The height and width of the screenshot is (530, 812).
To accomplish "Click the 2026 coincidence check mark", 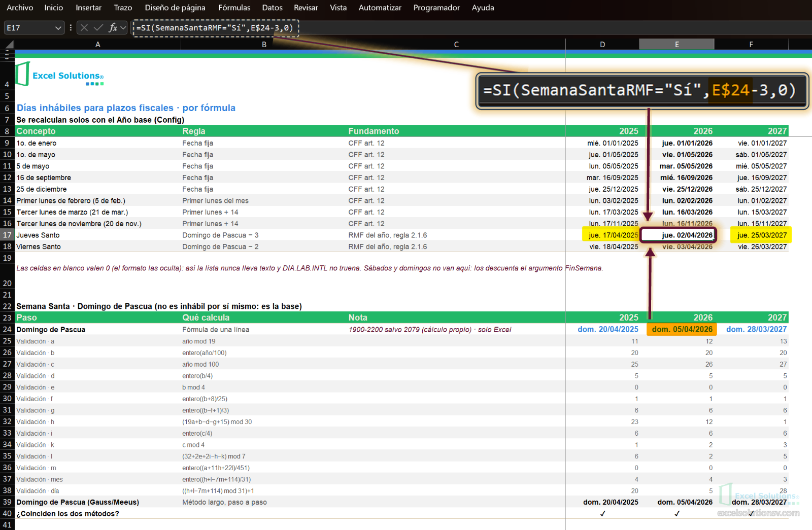I will (677, 513).
